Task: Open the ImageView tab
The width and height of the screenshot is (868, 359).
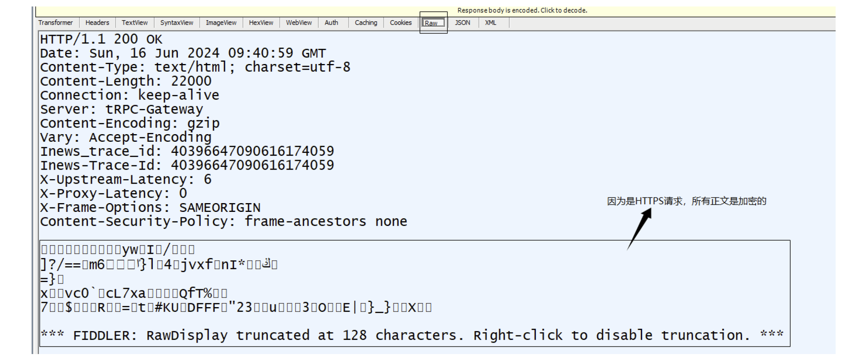Action: click(221, 22)
